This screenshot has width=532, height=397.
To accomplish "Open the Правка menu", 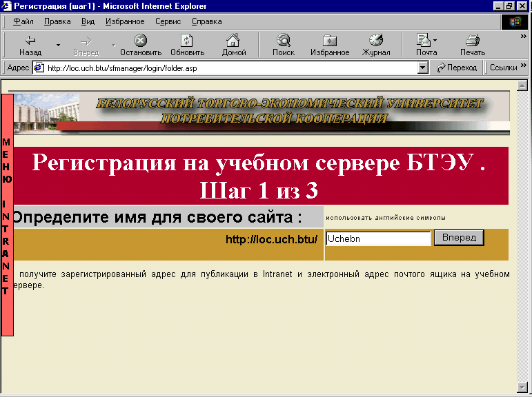I will (x=57, y=21).
